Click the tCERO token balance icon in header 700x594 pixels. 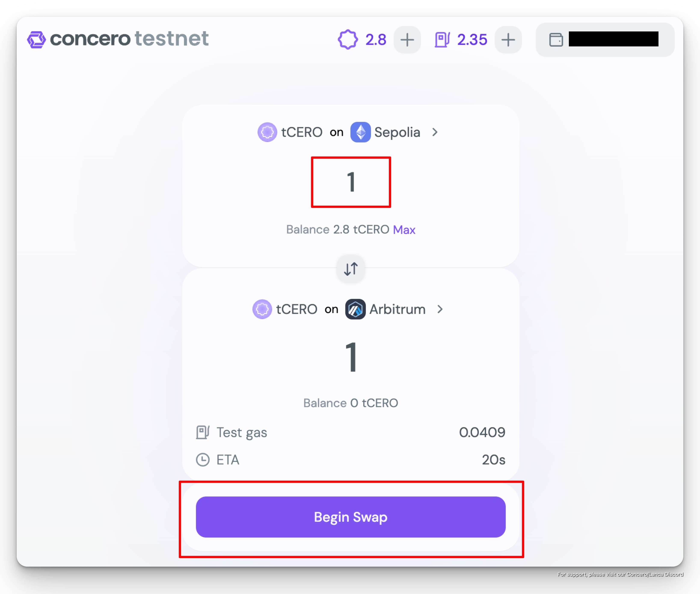point(348,39)
